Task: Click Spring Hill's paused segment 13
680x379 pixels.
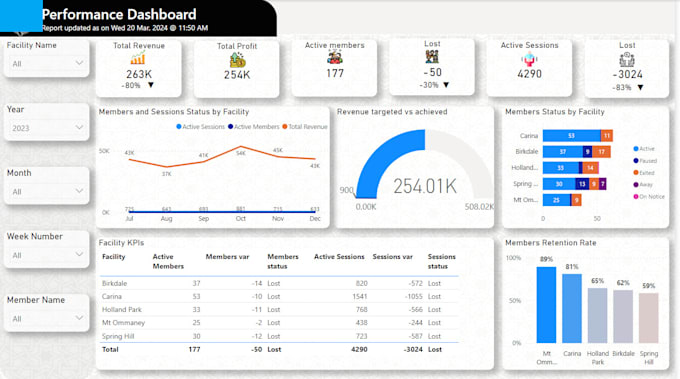Action: click(582, 184)
